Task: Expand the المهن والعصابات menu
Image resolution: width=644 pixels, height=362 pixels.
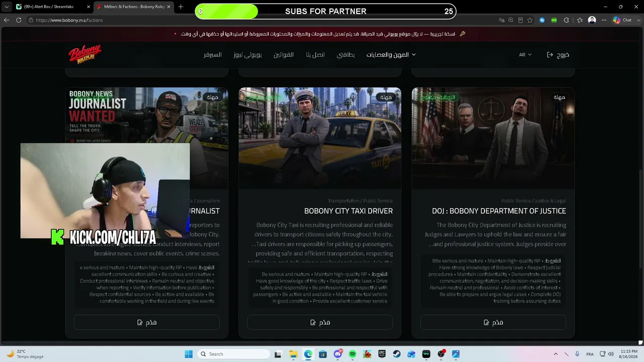Action: 391,55
